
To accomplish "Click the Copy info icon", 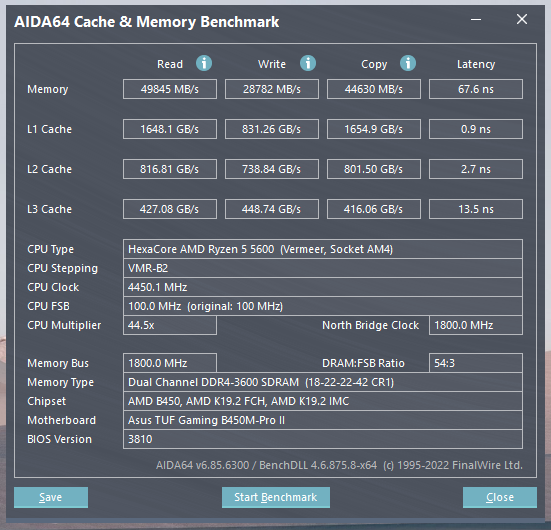I will [408, 63].
